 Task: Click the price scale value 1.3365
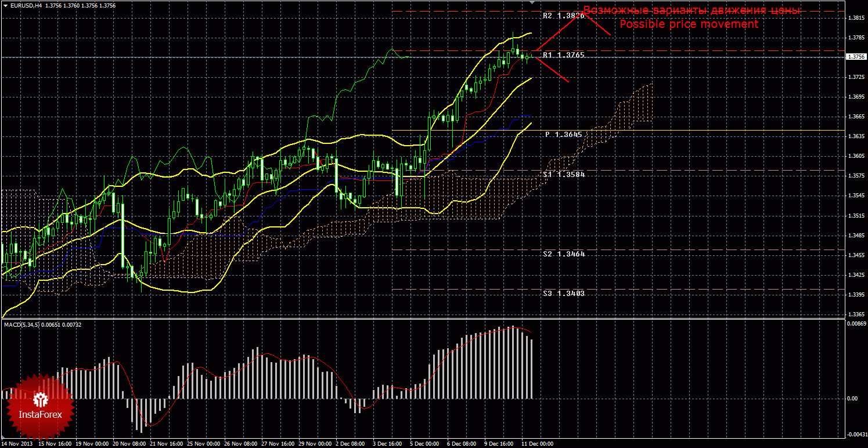click(856, 315)
